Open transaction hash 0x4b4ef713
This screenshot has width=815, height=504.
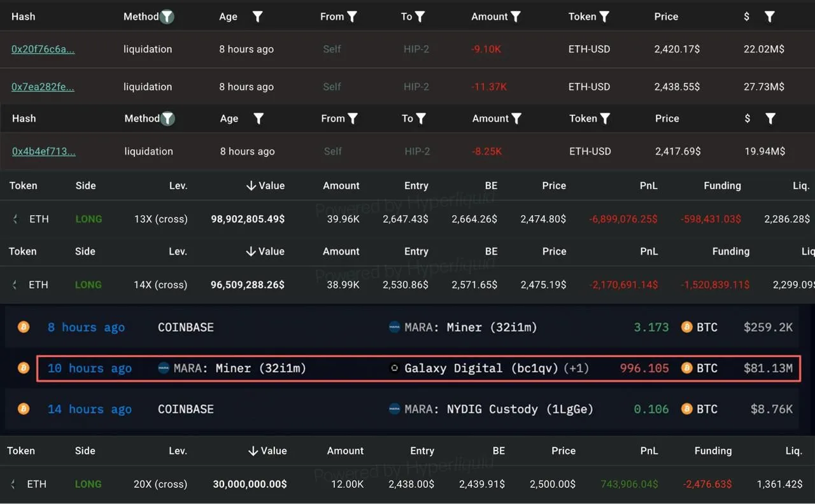43,151
